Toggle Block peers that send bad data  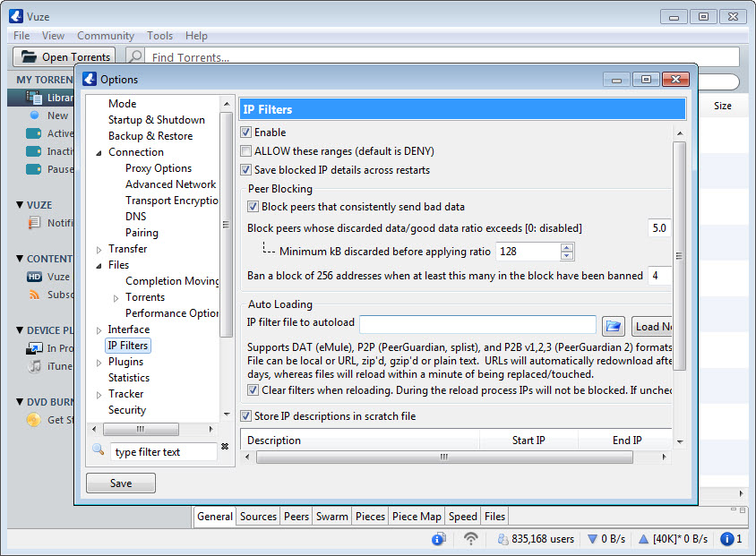pos(253,207)
